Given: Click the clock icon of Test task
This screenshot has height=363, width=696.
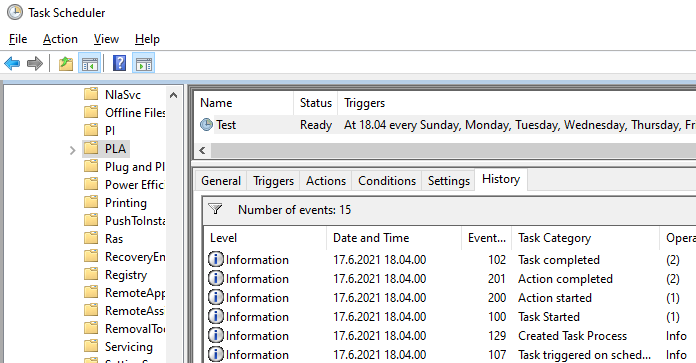Looking at the screenshot, I should click(x=206, y=125).
